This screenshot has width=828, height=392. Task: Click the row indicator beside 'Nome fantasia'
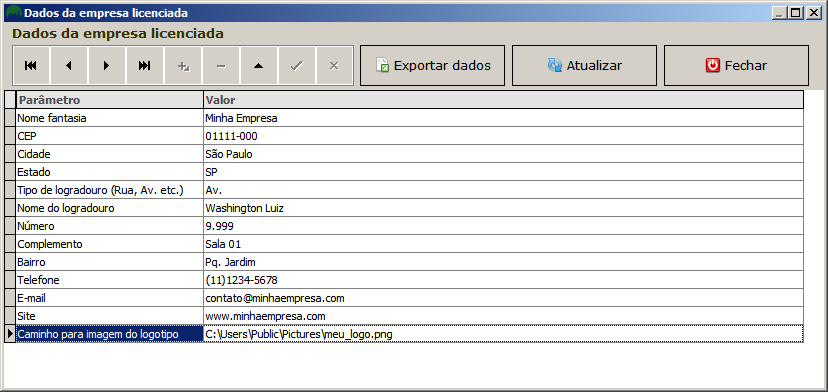pyautogui.click(x=10, y=118)
